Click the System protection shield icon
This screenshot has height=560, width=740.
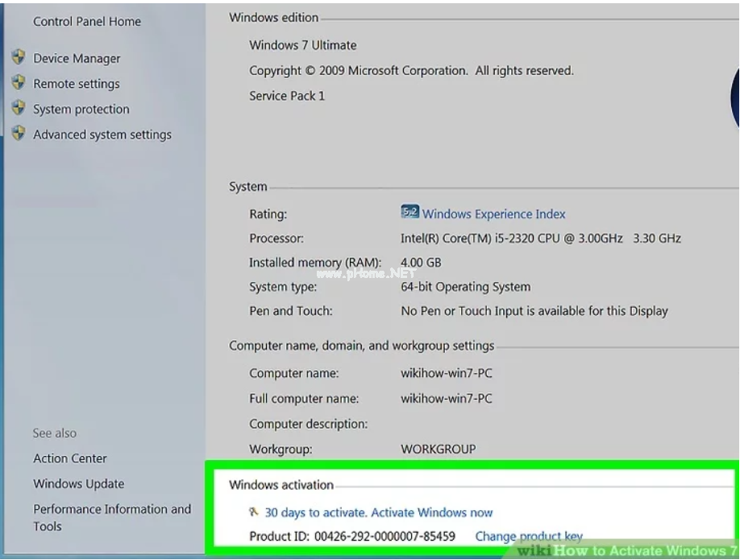pyautogui.click(x=19, y=108)
